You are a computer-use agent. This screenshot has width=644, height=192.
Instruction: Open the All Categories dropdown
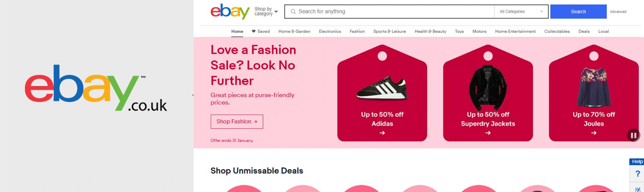coord(520,11)
